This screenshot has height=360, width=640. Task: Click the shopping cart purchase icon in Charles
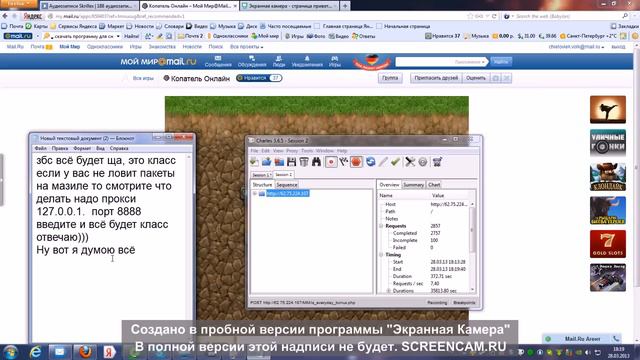(437, 162)
